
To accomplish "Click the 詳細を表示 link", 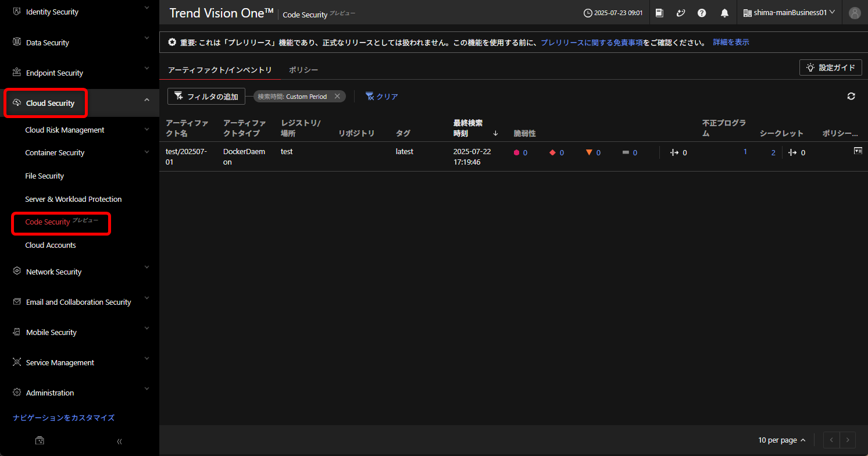I will pos(731,42).
